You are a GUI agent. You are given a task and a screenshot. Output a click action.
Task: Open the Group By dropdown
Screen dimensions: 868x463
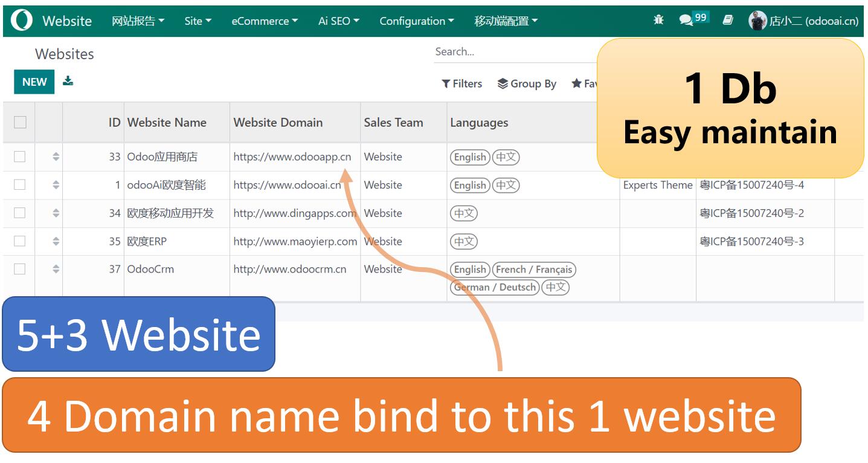[x=527, y=83]
